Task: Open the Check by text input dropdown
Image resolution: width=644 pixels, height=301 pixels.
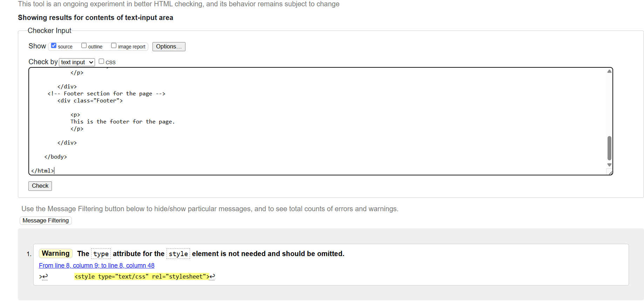Action: pos(77,62)
